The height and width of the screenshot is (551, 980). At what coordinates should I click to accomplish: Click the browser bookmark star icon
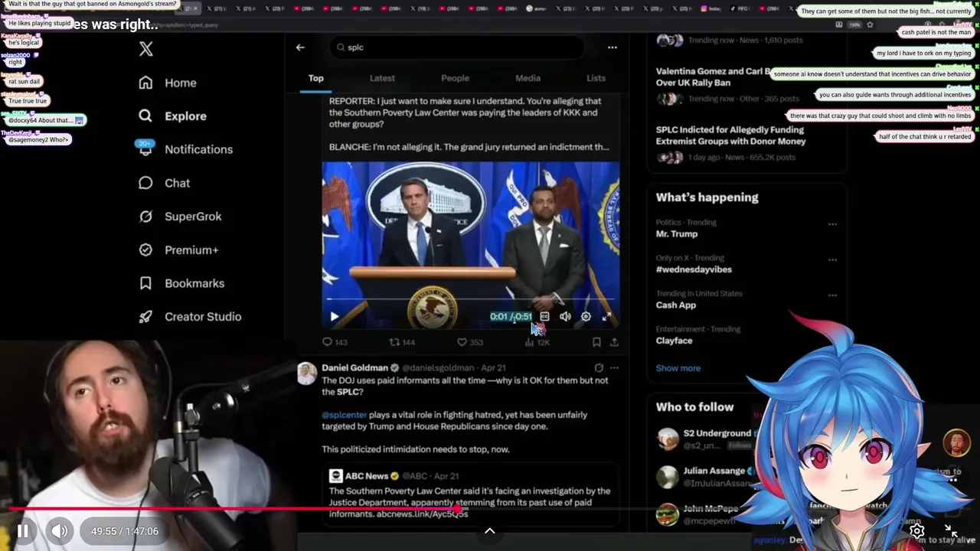[x=871, y=24]
